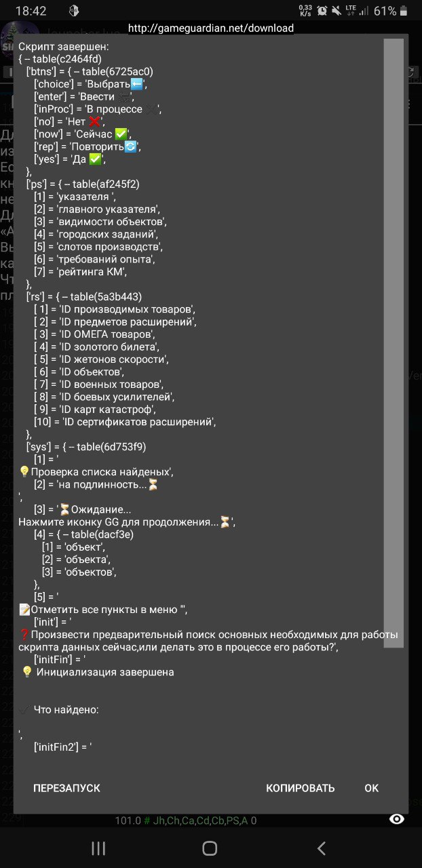Click the hourglass after 'на подлинность...'
The height and width of the screenshot is (868, 422).
(x=153, y=485)
